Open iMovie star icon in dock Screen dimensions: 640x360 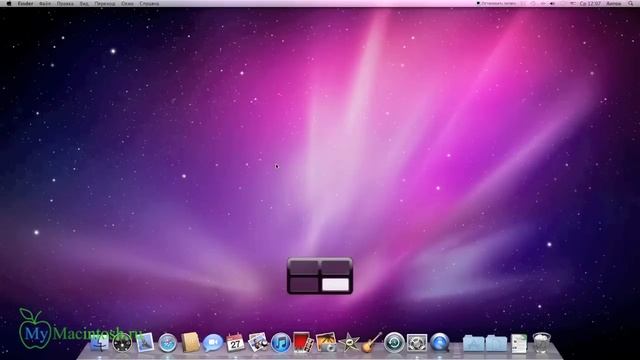[x=349, y=342]
